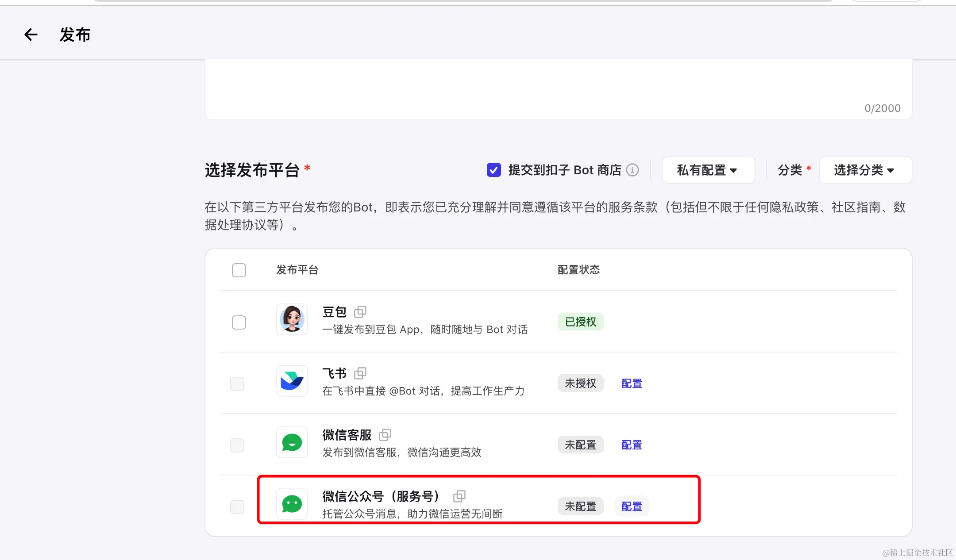The image size is (956, 560).
Task: Check the 豆包 platform checkbox
Action: (239, 322)
